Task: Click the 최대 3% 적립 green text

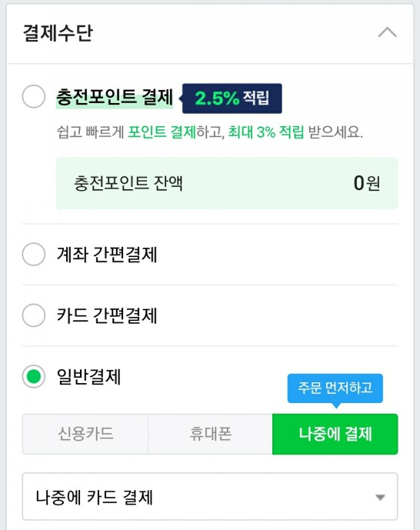Action: point(266,132)
